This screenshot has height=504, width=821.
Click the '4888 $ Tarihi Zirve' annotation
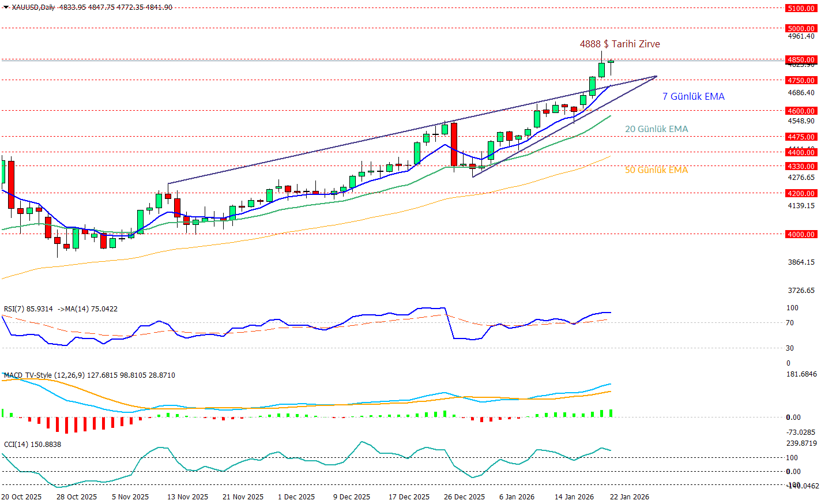(620, 44)
